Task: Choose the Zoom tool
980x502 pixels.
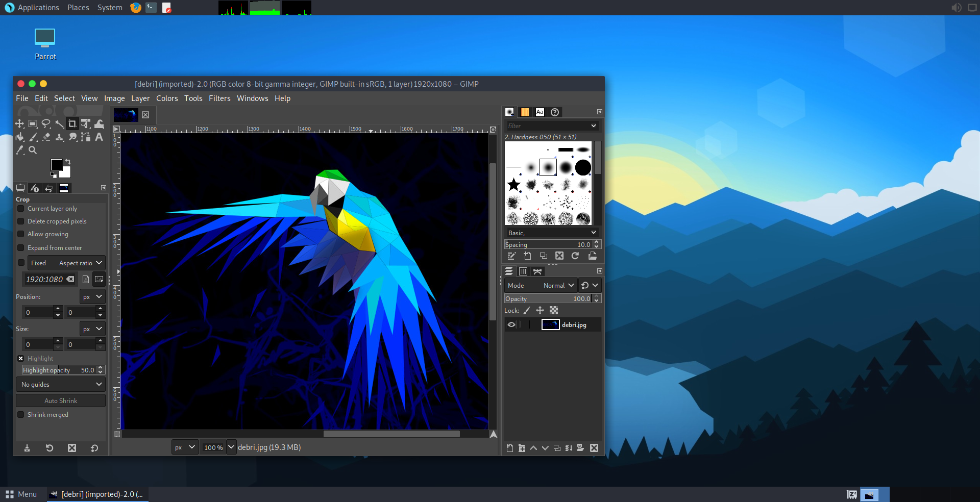Action: (32, 150)
